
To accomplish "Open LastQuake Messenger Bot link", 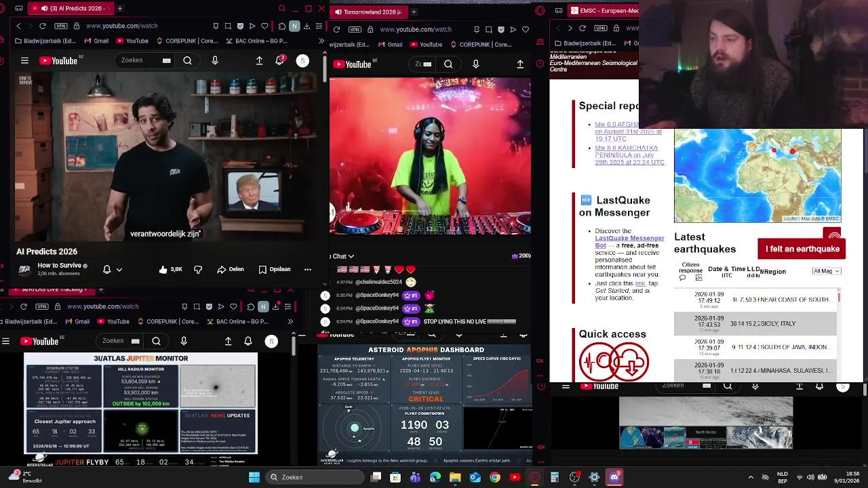I will 629,242.
